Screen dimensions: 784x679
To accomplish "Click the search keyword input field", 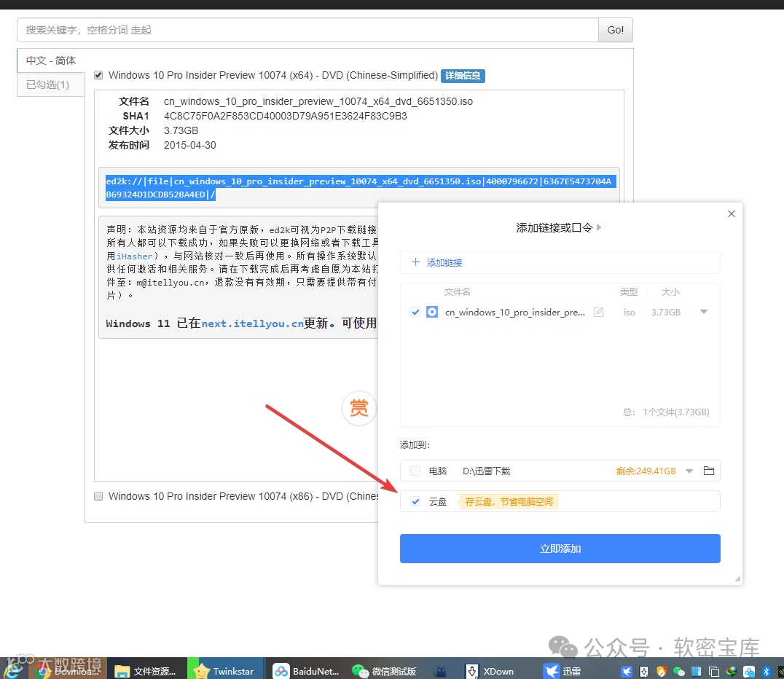I will click(308, 30).
